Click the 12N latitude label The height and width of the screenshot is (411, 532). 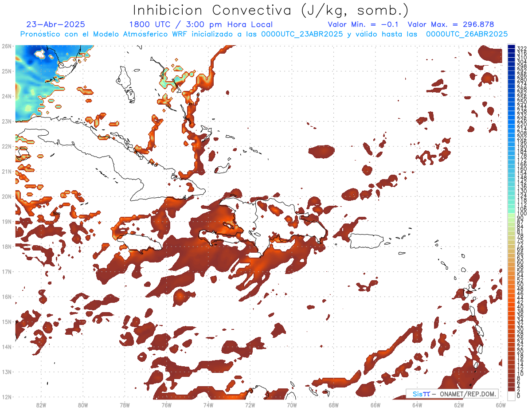(6, 396)
